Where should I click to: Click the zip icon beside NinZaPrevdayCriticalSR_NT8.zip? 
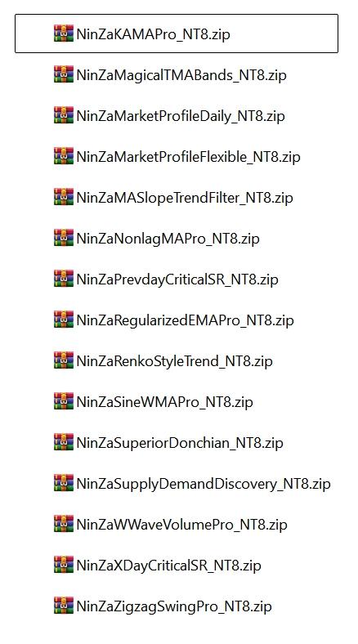pos(64,279)
